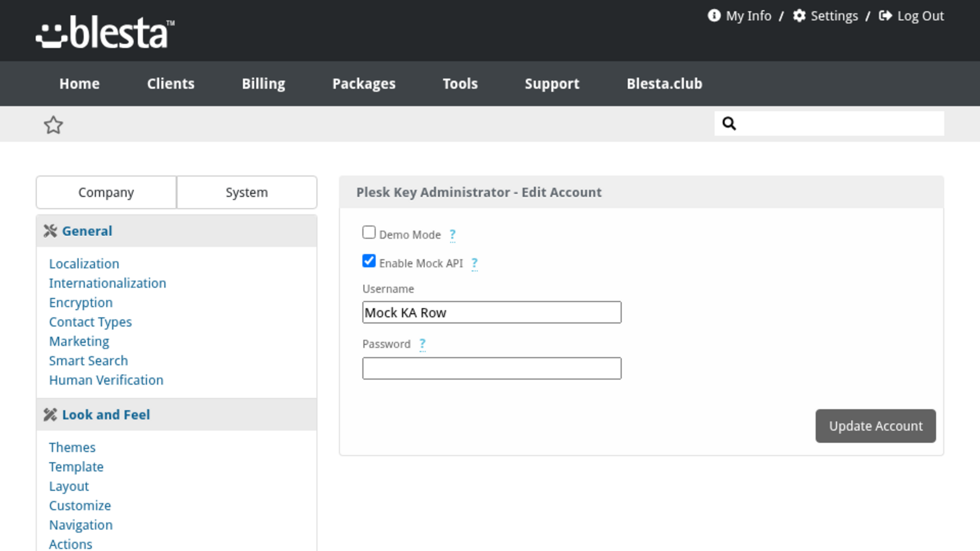
Task: Open the Enable Mock API help tooltip
Action: pos(475,263)
